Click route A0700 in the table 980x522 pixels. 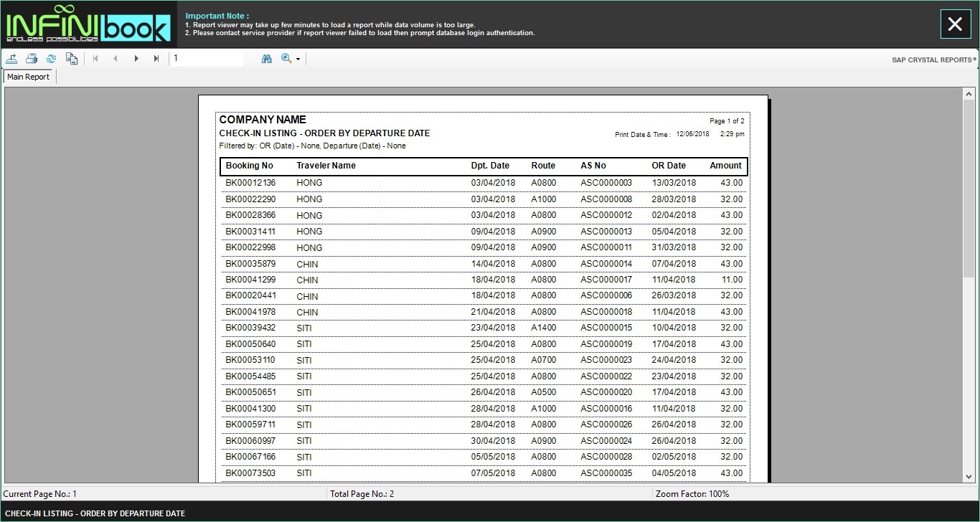(544, 360)
